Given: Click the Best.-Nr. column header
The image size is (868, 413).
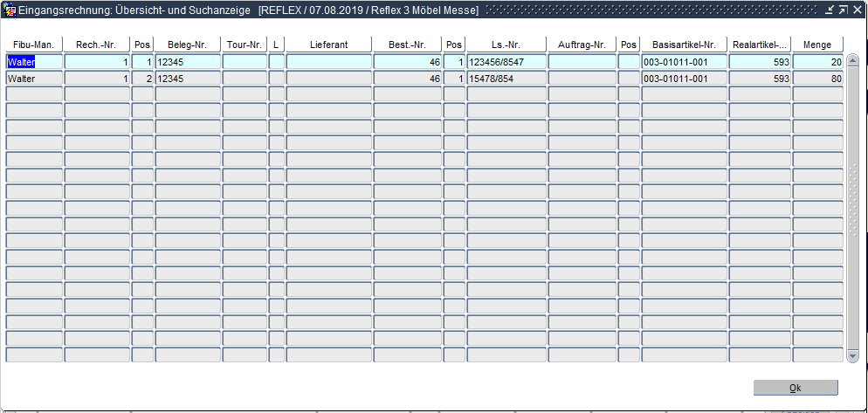Looking at the screenshot, I should click(x=407, y=45).
